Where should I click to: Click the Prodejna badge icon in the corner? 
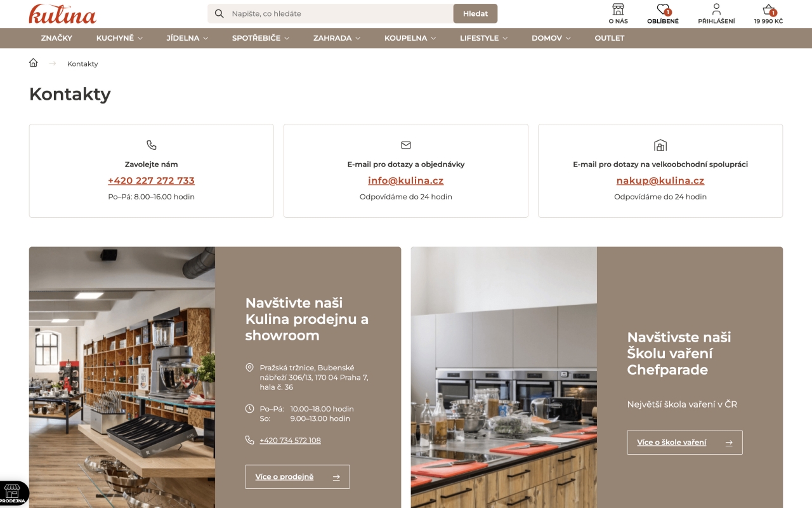[13, 493]
